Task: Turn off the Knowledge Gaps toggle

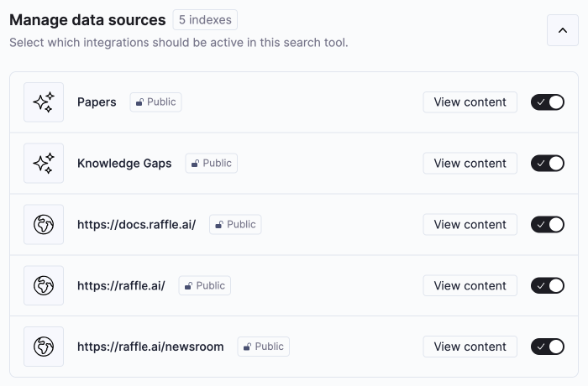Action: point(547,163)
